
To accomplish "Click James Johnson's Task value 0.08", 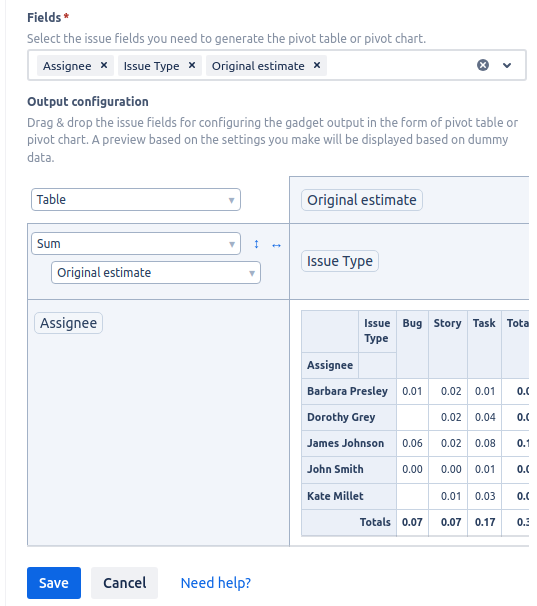I will (x=485, y=443).
